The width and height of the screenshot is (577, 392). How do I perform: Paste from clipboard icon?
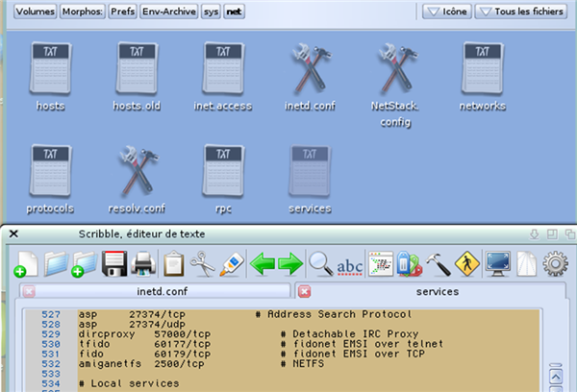(x=174, y=263)
